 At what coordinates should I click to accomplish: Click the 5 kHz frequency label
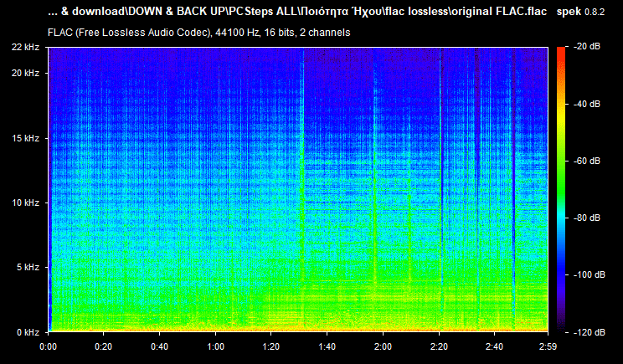pyautogui.click(x=28, y=267)
